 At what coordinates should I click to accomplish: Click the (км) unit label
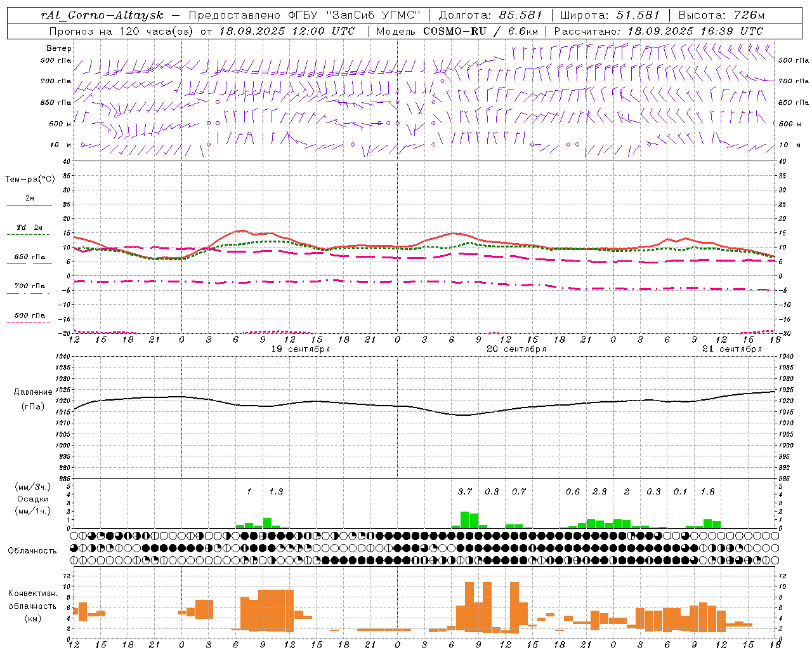pos(32,618)
